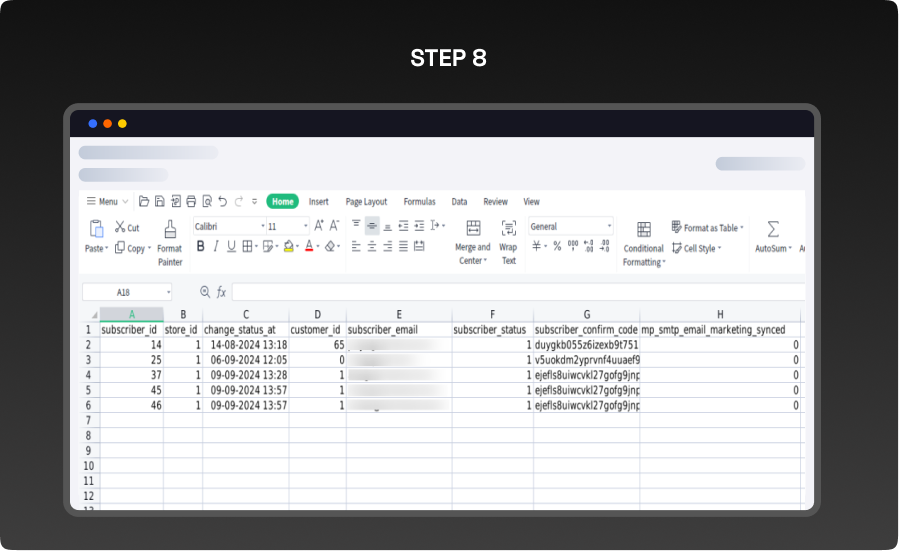Viewport: 899px width, 551px height.
Task: Click the Format Painter brush icon
Action: 170,229
